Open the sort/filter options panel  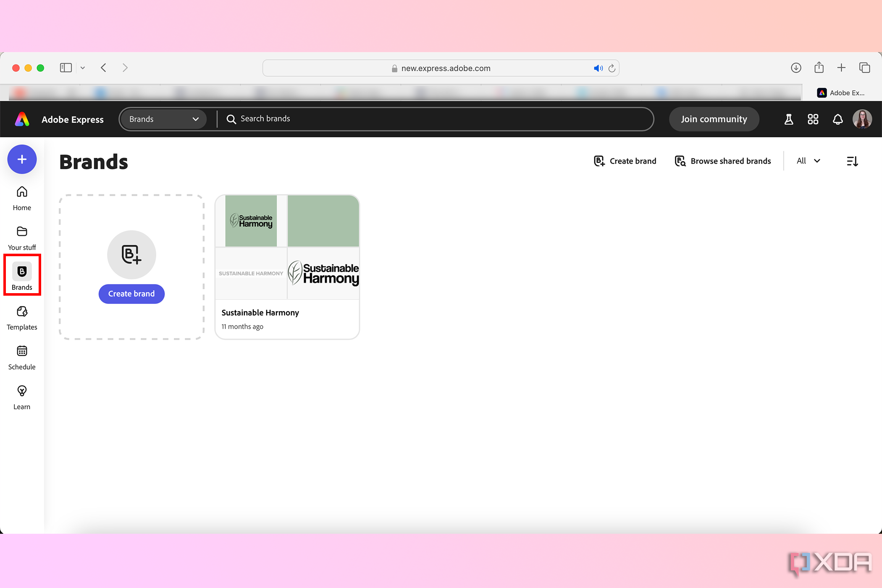point(853,161)
